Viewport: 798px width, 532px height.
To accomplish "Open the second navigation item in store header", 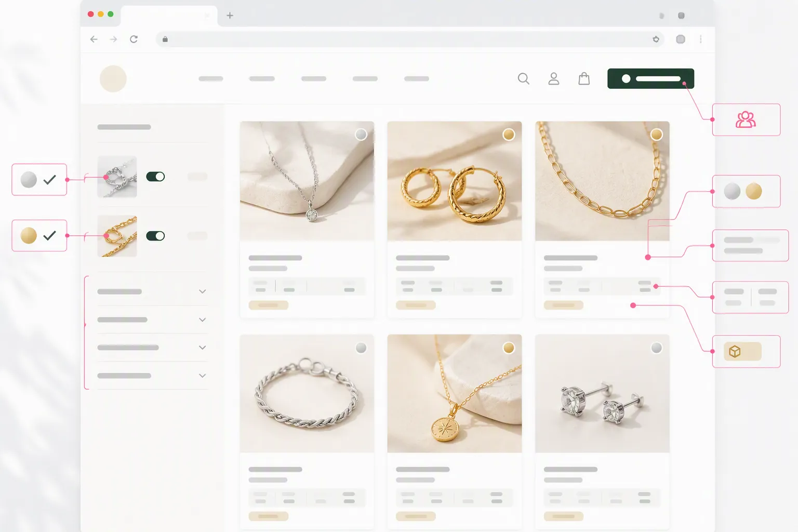I will [262, 78].
